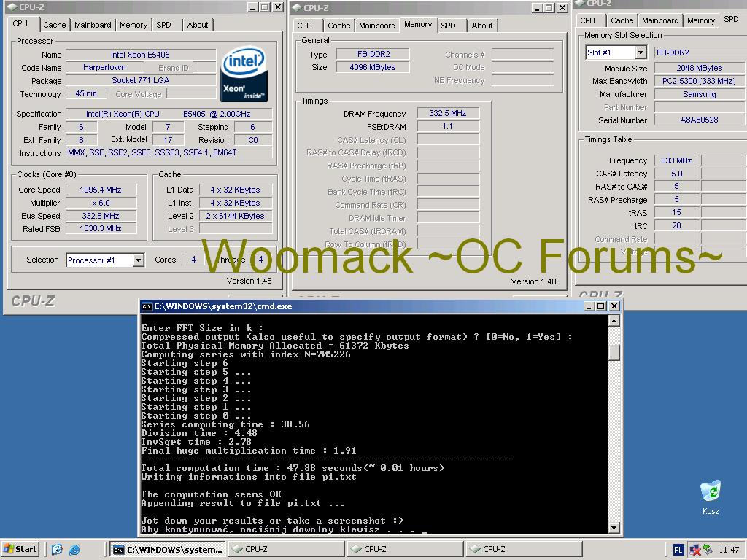
Task: Click the safely remove hardware tray icon
Action: (x=708, y=550)
